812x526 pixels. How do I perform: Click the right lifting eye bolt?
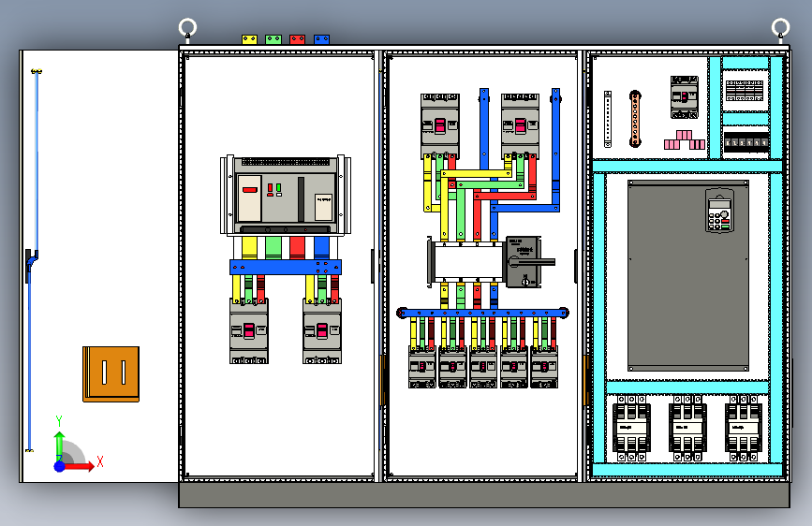point(780,27)
